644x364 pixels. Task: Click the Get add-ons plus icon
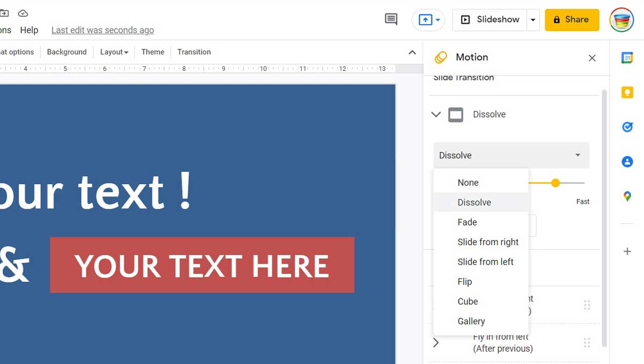tap(627, 251)
